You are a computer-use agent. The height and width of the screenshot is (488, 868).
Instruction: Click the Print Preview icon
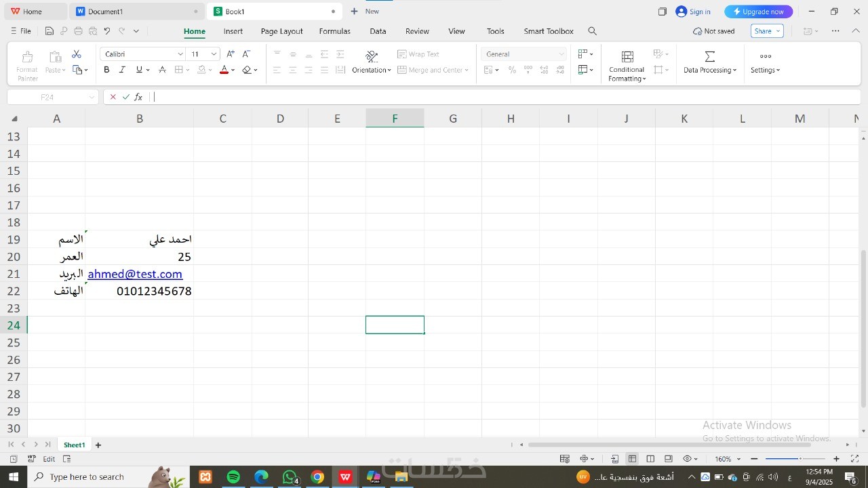[93, 31]
